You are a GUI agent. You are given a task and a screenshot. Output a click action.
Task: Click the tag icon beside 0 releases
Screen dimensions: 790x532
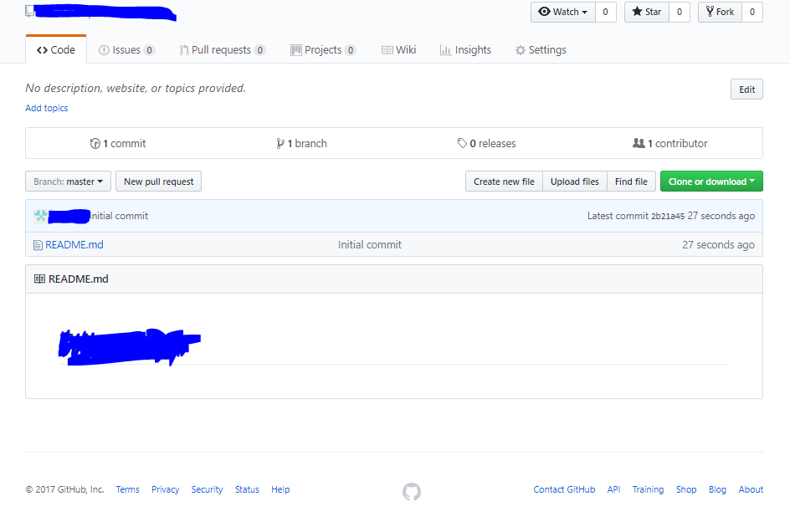coord(462,144)
